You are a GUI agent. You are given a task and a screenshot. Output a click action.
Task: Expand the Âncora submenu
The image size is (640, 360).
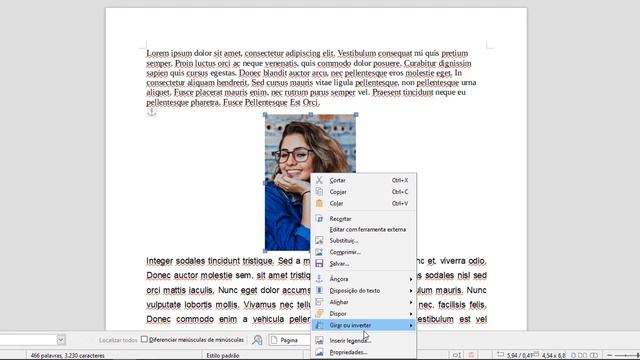[x=363, y=279]
